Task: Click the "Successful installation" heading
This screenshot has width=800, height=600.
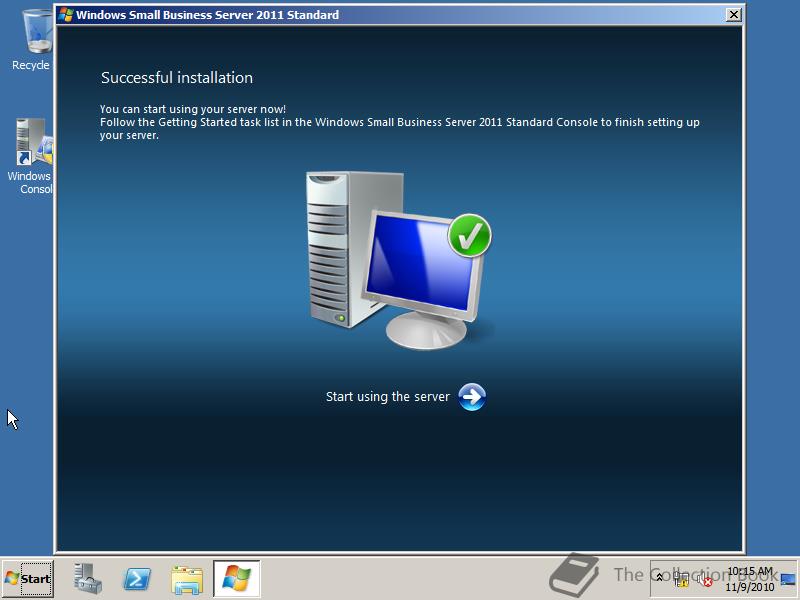Action: point(177,78)
